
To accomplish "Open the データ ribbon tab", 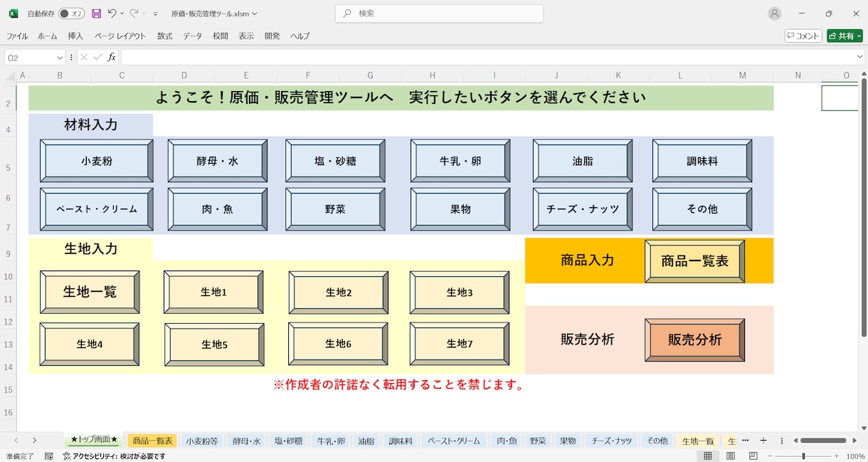I will coord(193,36).
